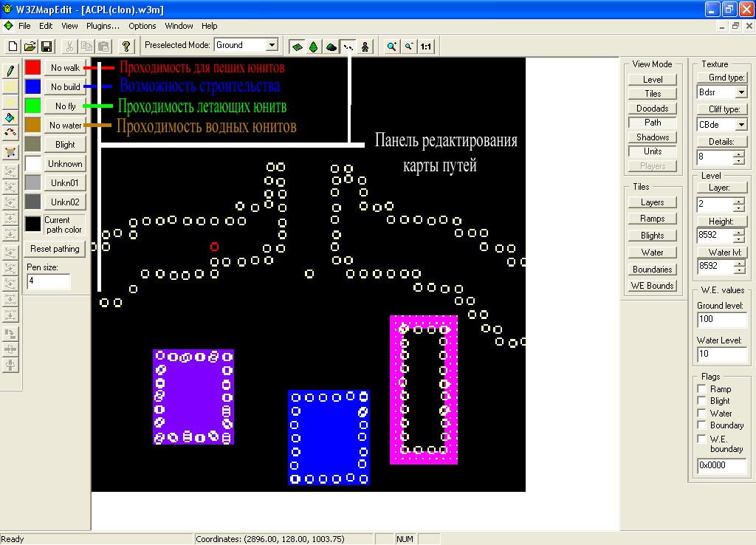Enable the Water flag checkbox
Screen dimensions: 756x545
click(702, 413)
